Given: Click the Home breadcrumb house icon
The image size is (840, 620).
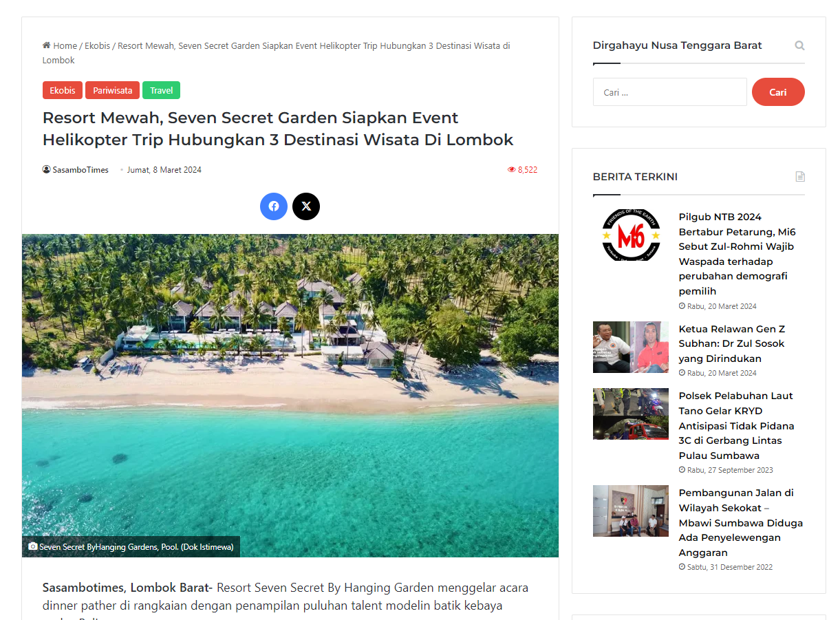Looking at the screenshot, I should click(x=46, y=45).
